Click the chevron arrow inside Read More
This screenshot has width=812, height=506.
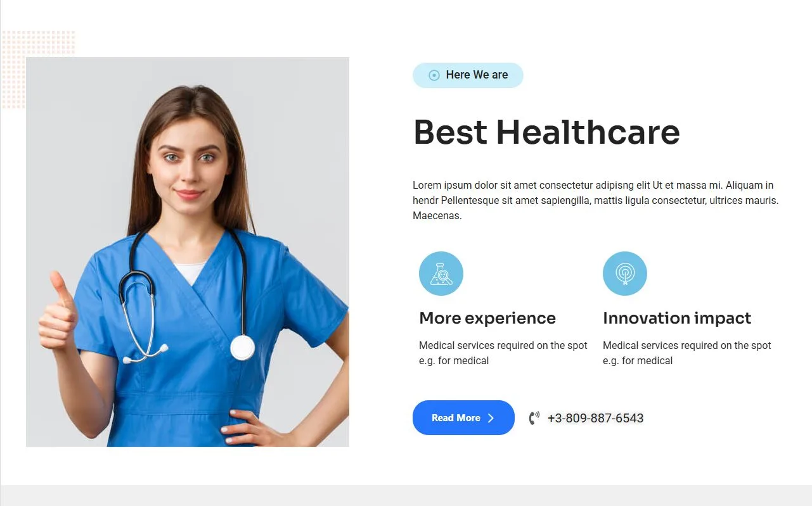(491, 418)
